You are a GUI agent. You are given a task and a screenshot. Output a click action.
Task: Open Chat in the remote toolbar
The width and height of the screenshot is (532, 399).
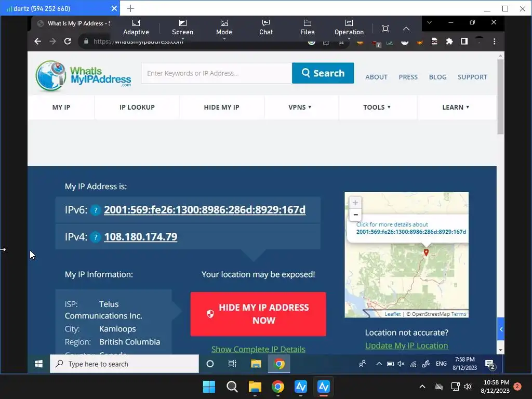[x=265, y=28]
